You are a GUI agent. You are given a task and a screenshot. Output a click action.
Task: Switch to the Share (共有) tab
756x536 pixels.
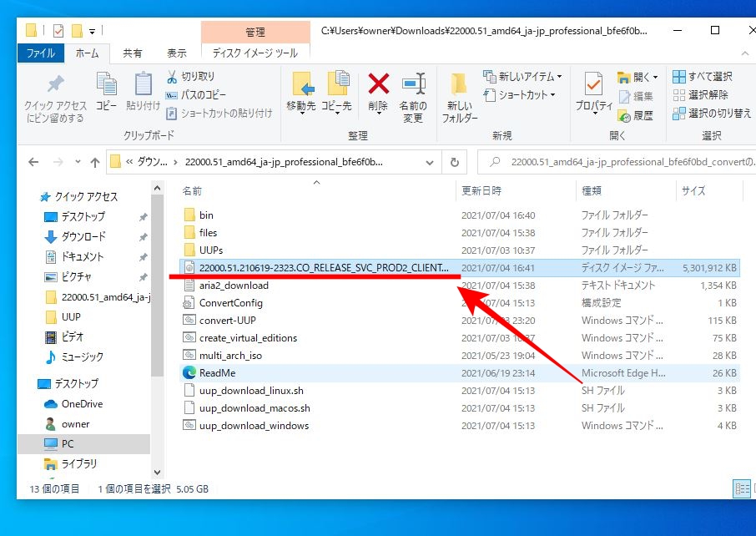[x=132, y=53]
